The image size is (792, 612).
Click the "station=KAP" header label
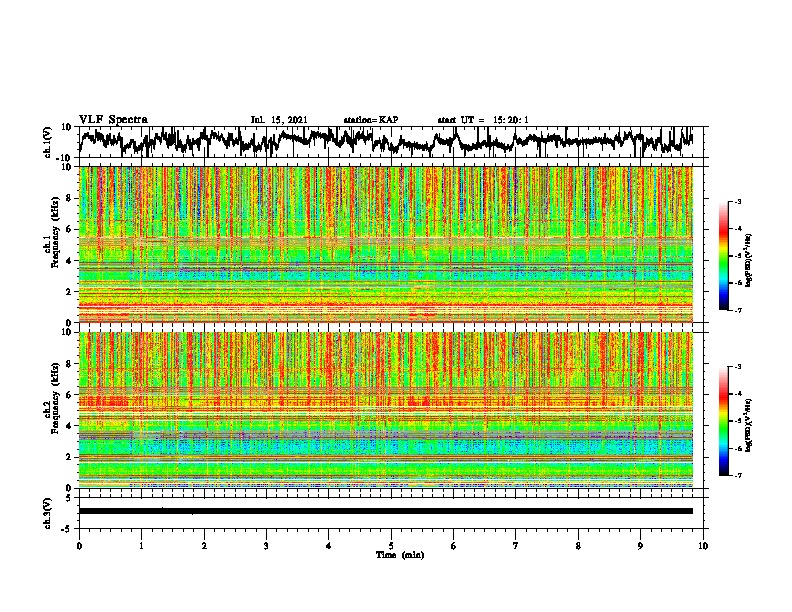(x=371, y=120)
